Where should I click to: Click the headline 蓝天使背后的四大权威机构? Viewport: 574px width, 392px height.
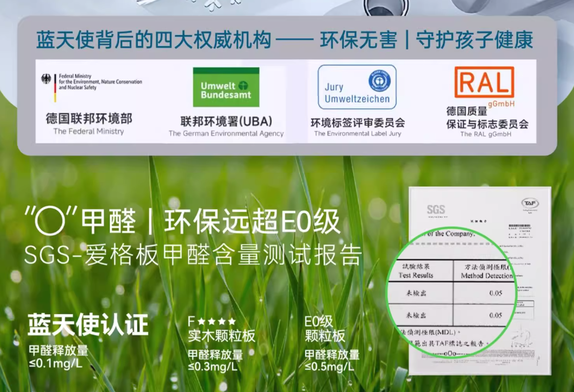(x=154, y=40)
